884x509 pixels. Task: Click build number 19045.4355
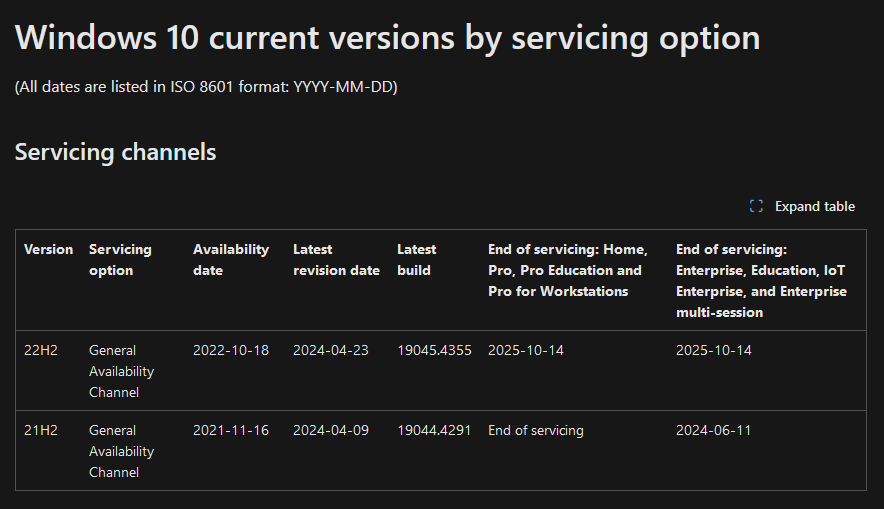[434, 350]
